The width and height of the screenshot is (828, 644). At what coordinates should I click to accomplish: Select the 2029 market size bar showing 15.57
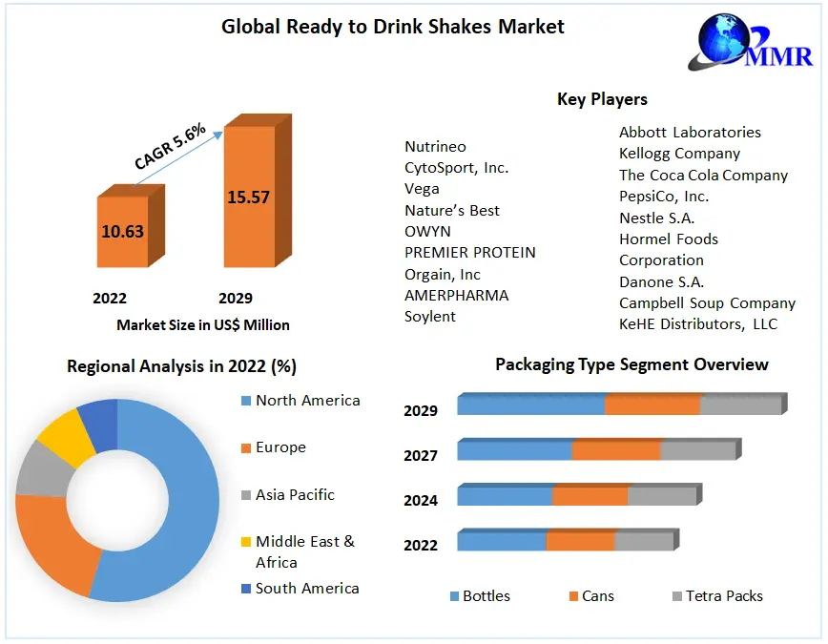pyautogui.click(x=248, y=197)
